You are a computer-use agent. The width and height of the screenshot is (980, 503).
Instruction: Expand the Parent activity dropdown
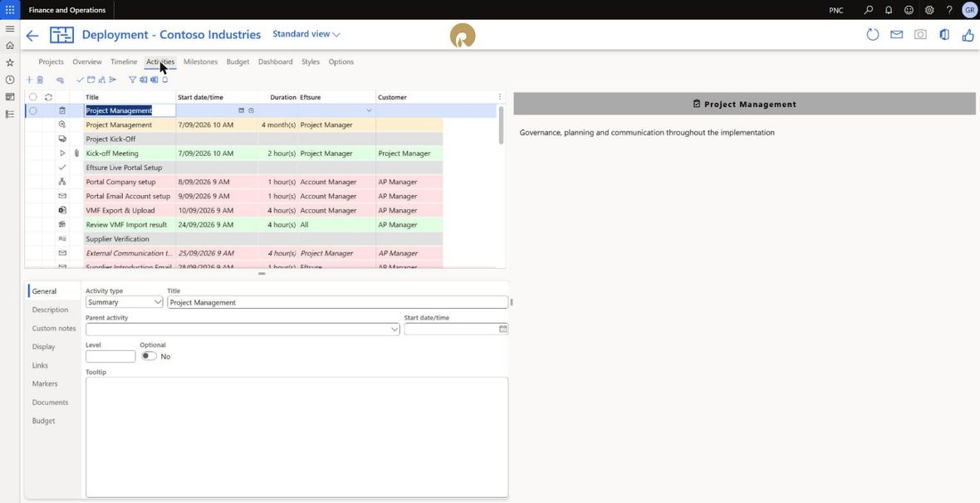point(394,330)
